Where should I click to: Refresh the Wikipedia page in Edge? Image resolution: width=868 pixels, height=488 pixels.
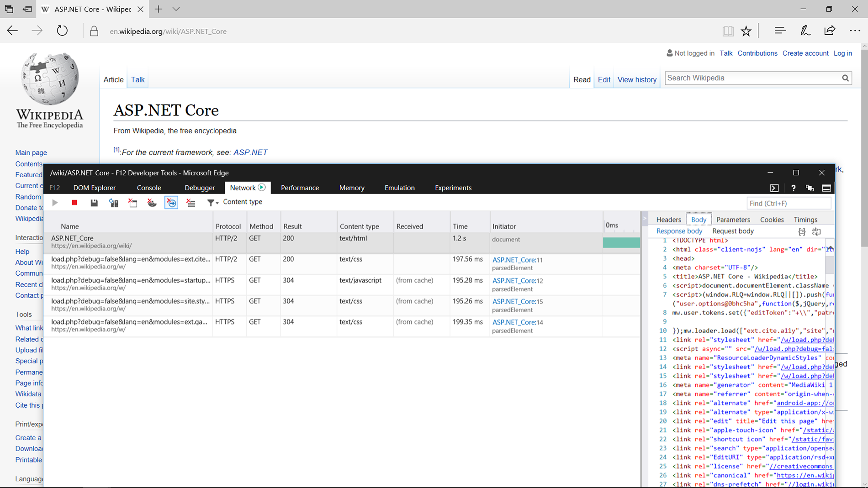coord(62,31)
